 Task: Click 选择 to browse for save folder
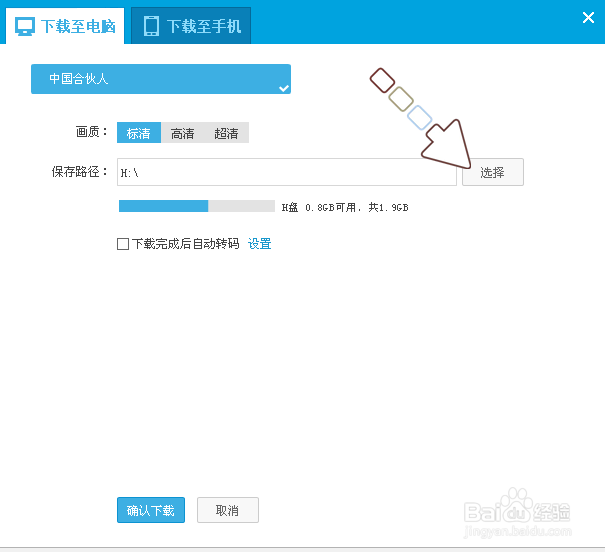pos(493,172)
